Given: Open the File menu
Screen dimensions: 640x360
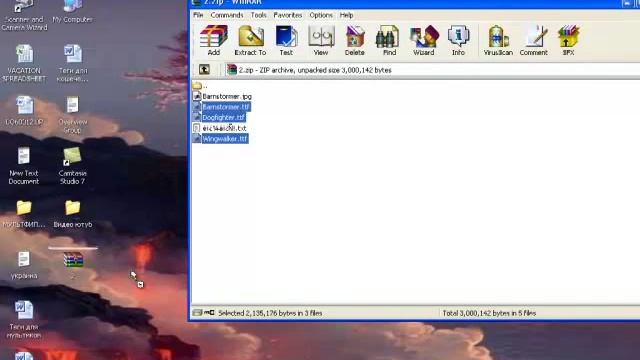Looking at the screenshot, I should tap(198, 15).
